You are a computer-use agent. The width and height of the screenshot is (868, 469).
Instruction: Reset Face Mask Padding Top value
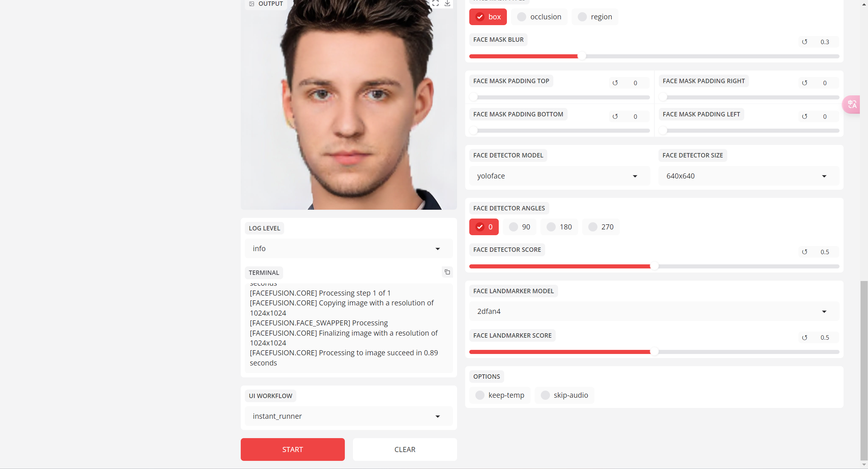tap(615, 83)
